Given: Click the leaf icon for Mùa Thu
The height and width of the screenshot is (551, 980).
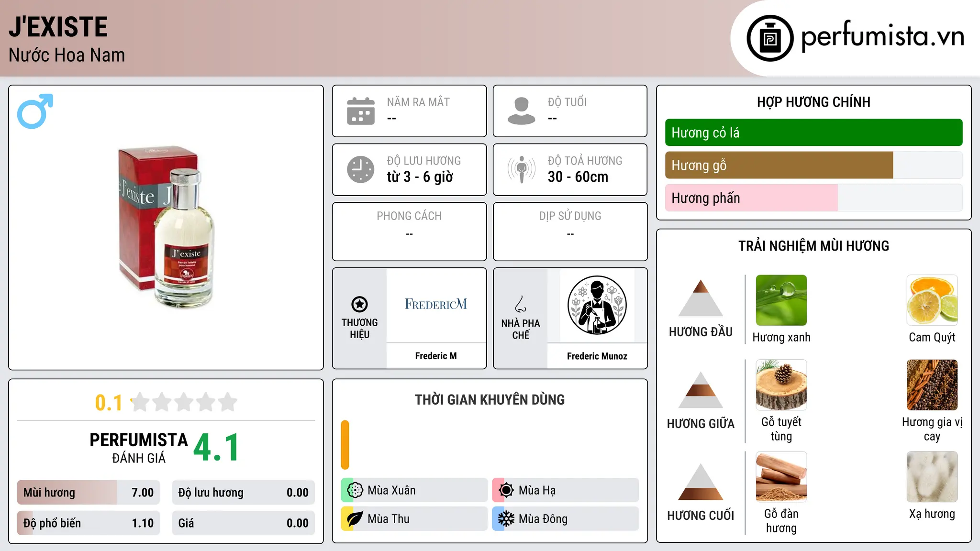Looking at the screenshot, I should pos(355,519).
